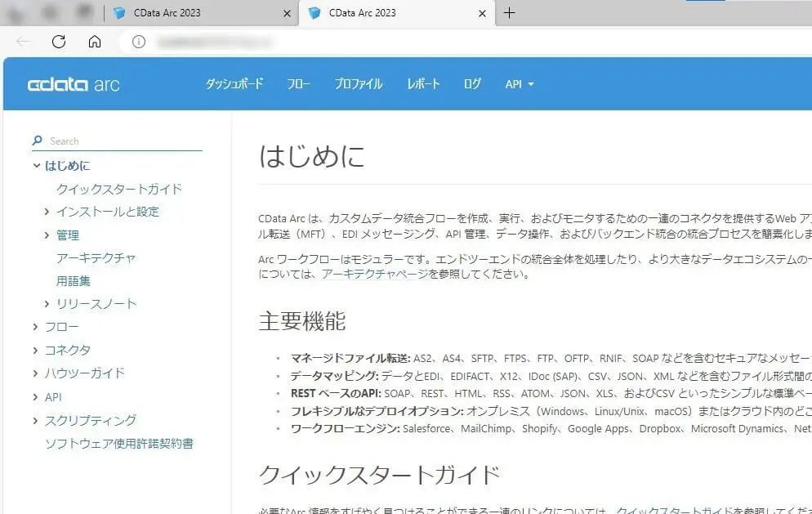Expand the リリースノート tree node
The width and height of the screenshot is (812, 514).
click(47, 304)
